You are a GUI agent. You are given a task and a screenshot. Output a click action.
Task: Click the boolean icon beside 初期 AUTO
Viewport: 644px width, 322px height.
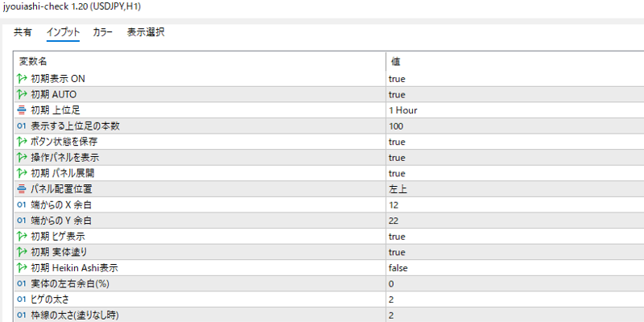click(x=22, y=94)
